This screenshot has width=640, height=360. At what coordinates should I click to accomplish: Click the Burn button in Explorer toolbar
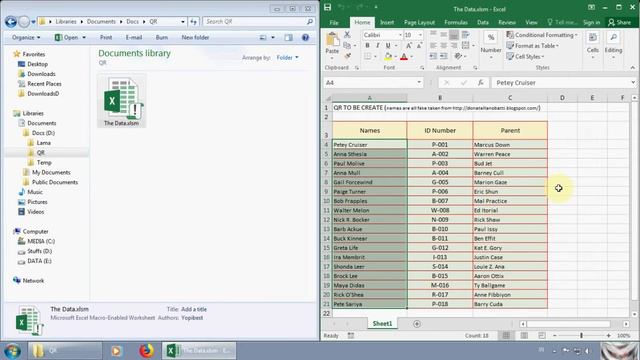pyautogui.click(x=162, y=38)
